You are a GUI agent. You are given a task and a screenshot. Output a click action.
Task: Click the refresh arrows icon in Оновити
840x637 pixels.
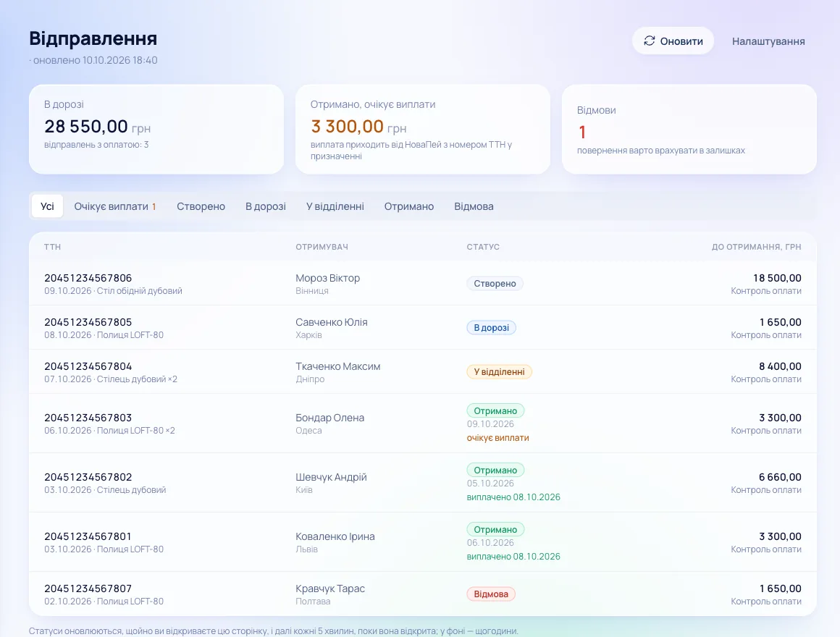click(x=650, y=41)
